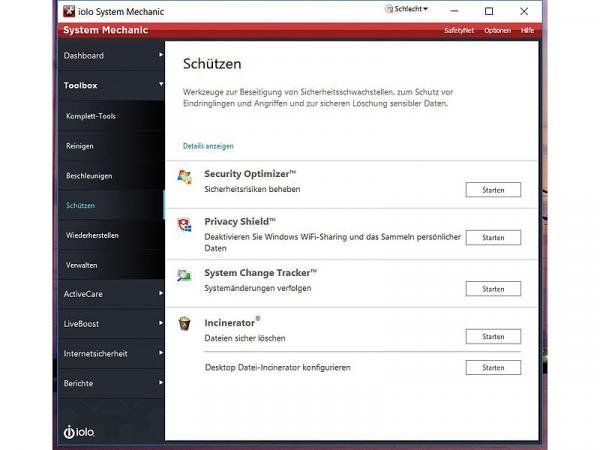This screenshot has width=600, height=450.
Task: Click the Privacy Shield icon
Action: (184, 225)
